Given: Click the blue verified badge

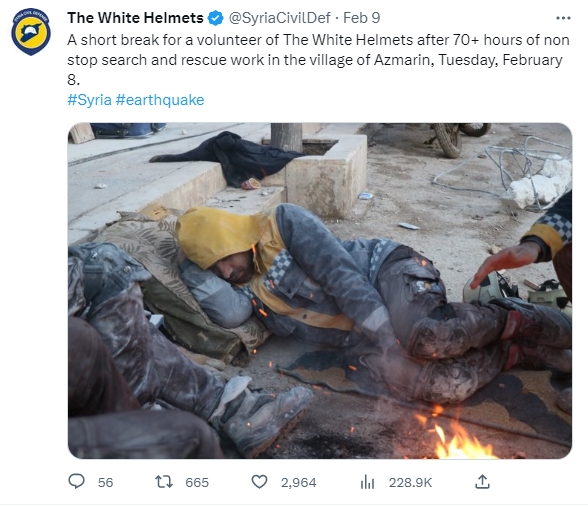Looking at the screenshot, I should (215, 18).
